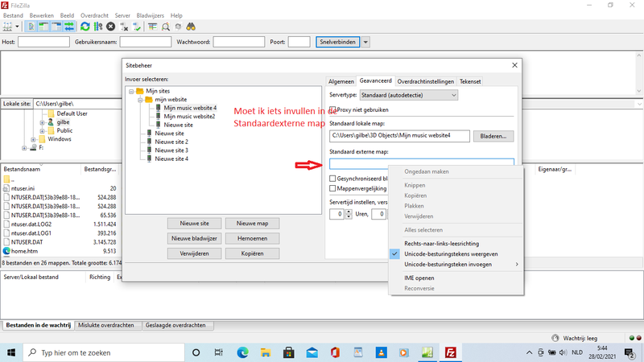Expand the gilbe folder in local tree

pyautogui.click(x=42, y=122)
